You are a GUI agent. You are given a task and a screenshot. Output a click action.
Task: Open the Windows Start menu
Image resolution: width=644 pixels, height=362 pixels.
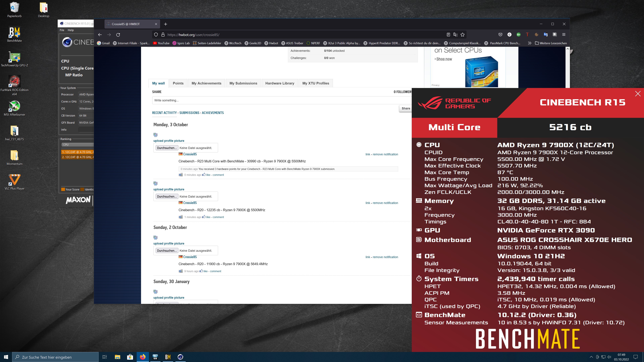pyautogui.click(x=6, y=357)
